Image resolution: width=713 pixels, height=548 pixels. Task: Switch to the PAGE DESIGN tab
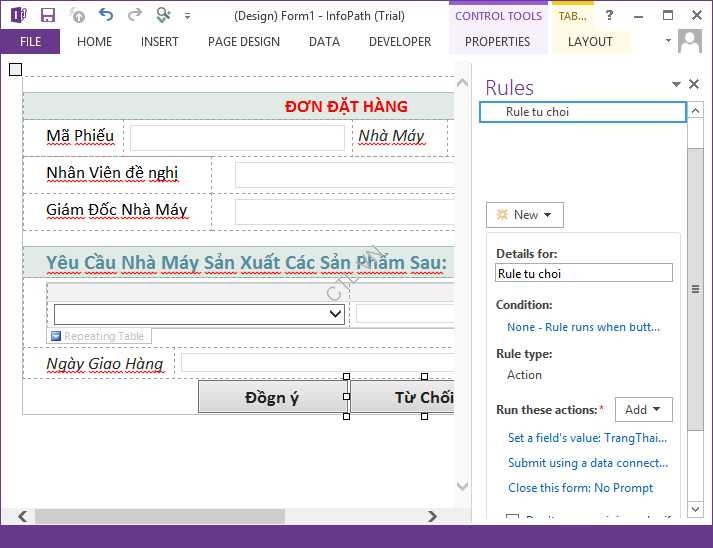point(242,42)
